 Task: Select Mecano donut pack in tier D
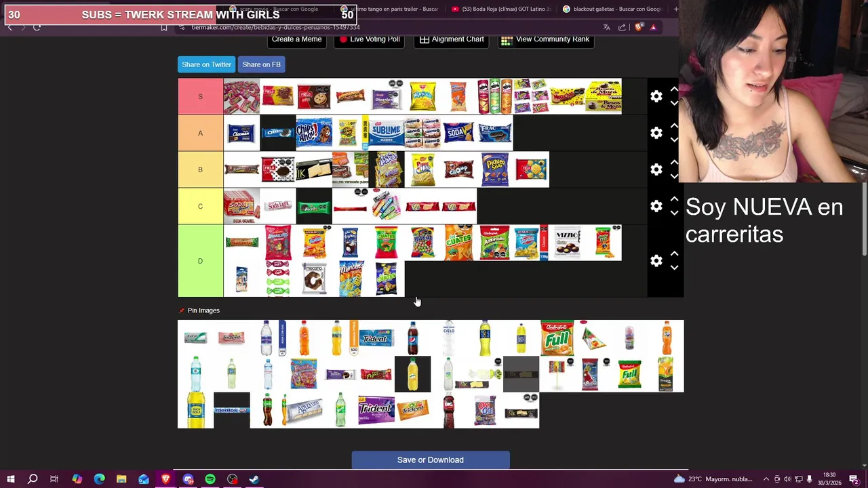pos(314,279)
